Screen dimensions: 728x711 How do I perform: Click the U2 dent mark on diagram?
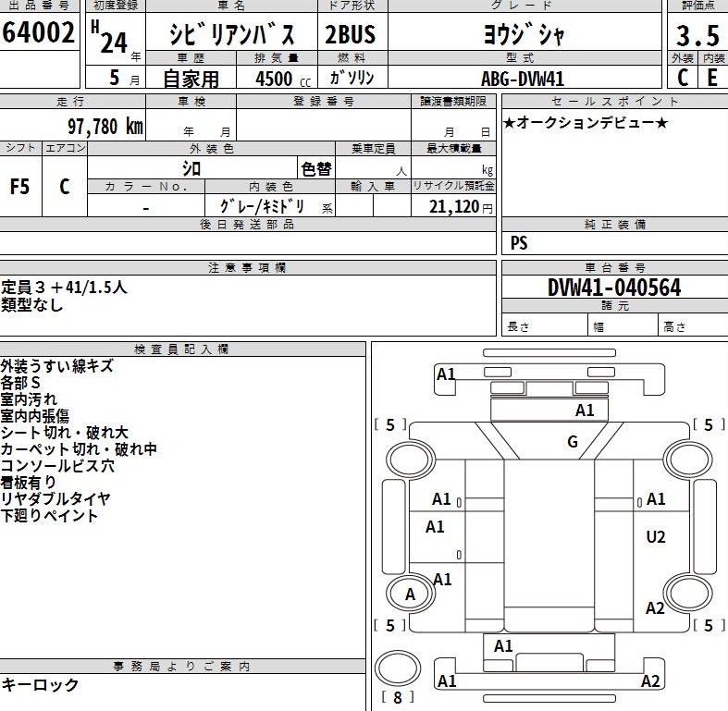656,537
